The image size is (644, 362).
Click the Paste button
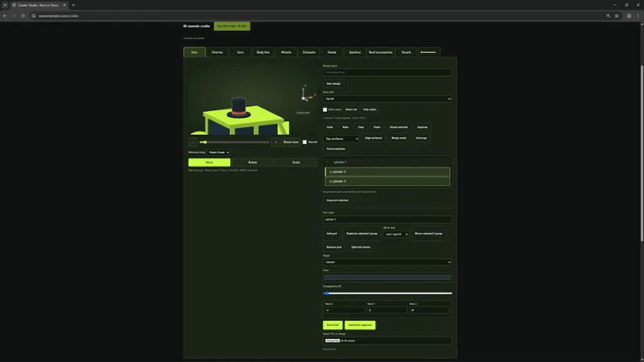377,127
